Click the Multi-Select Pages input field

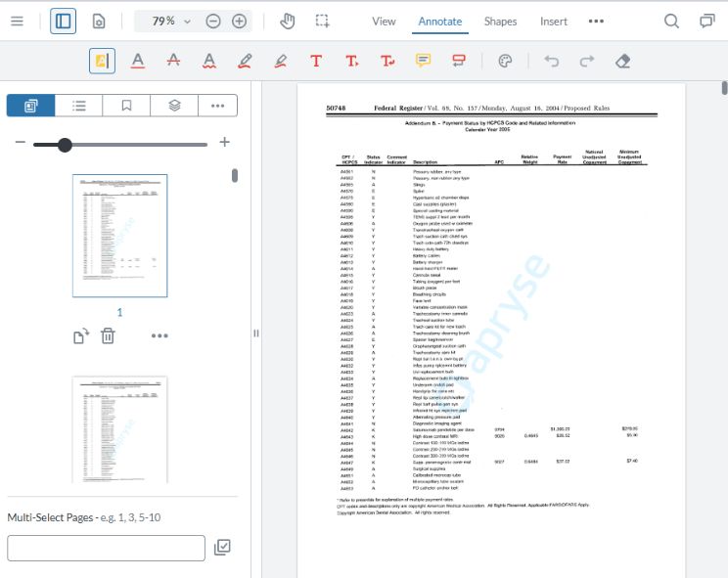click(106, 548)
